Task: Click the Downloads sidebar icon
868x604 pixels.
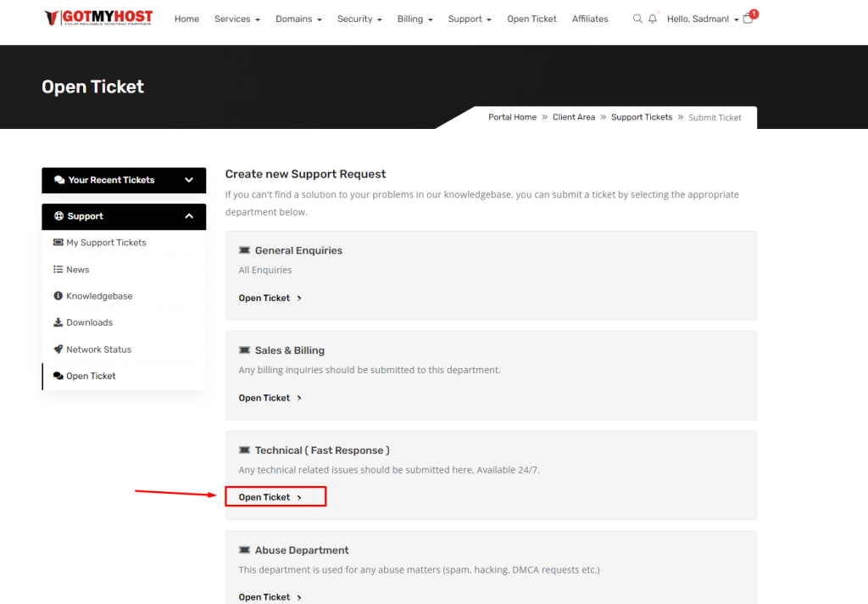Action: click(58, 322)
